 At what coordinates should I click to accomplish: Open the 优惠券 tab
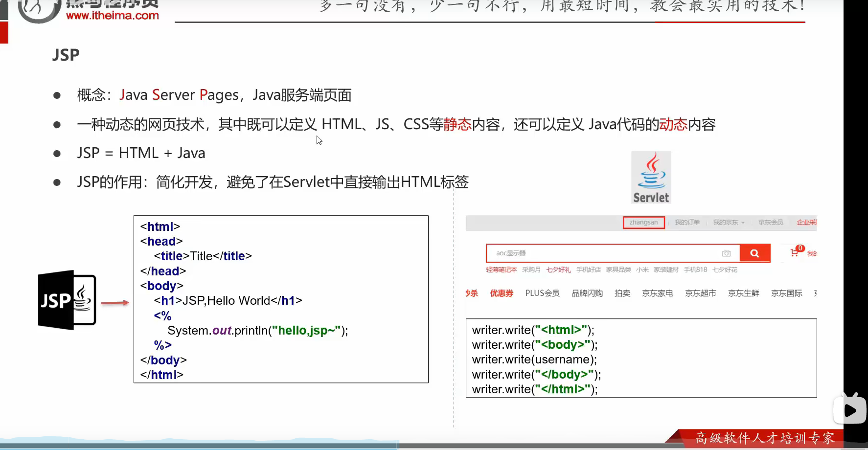point(502,293)
